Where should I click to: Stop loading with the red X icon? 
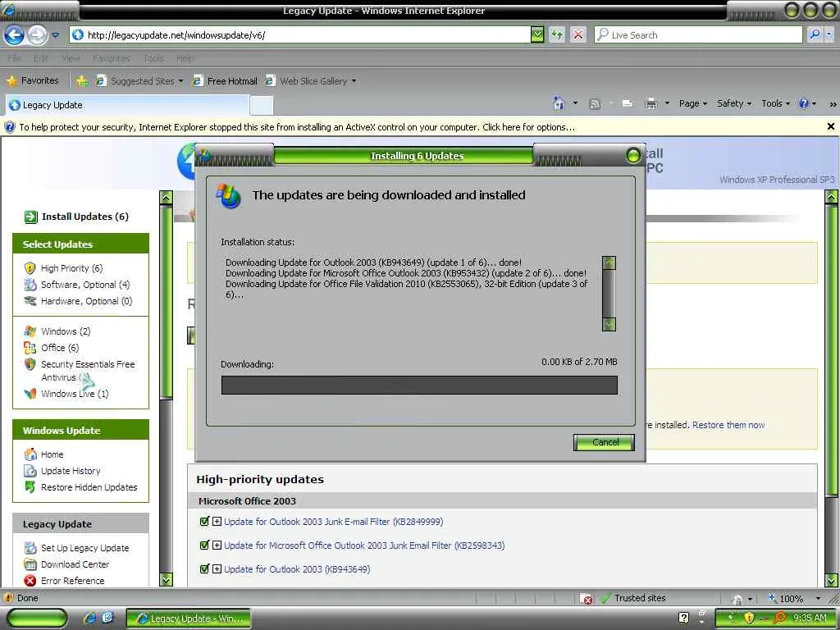[578, 35]
